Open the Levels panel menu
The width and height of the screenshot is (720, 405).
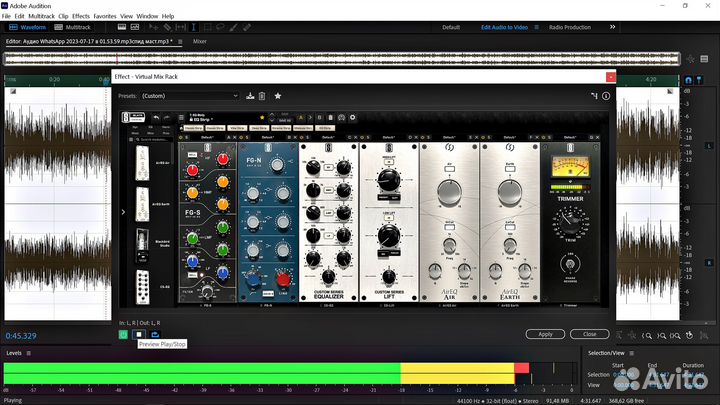coord(28,353)
